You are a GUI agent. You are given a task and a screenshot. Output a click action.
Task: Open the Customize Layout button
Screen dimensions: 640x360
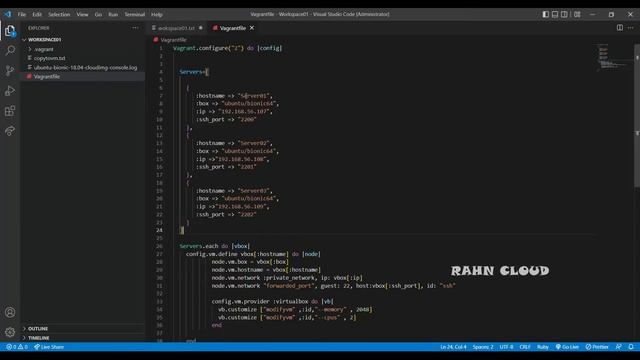coord(577,14)
